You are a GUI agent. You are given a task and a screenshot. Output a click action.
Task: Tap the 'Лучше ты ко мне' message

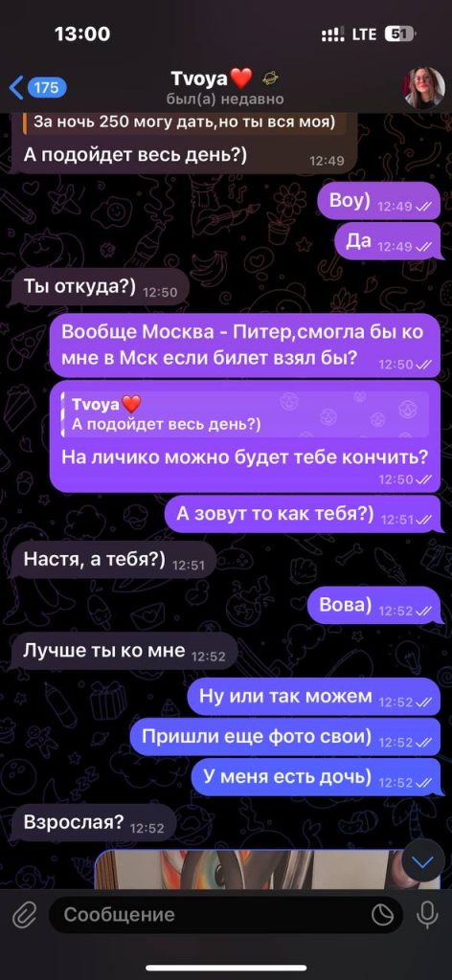coord(124,652)
